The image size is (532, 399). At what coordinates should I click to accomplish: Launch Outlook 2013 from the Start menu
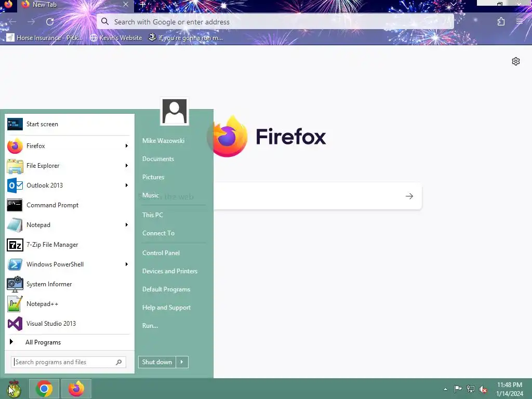tap(68, 185)
